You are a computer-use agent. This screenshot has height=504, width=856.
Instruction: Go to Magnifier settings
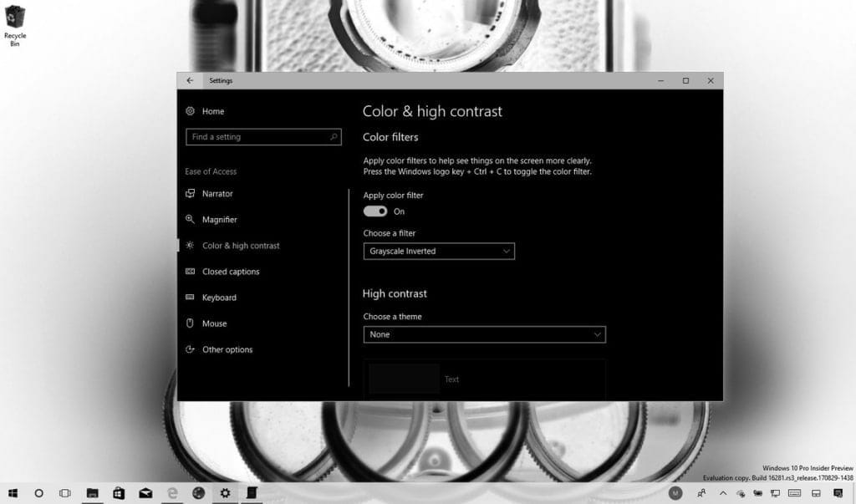point(219,220)
